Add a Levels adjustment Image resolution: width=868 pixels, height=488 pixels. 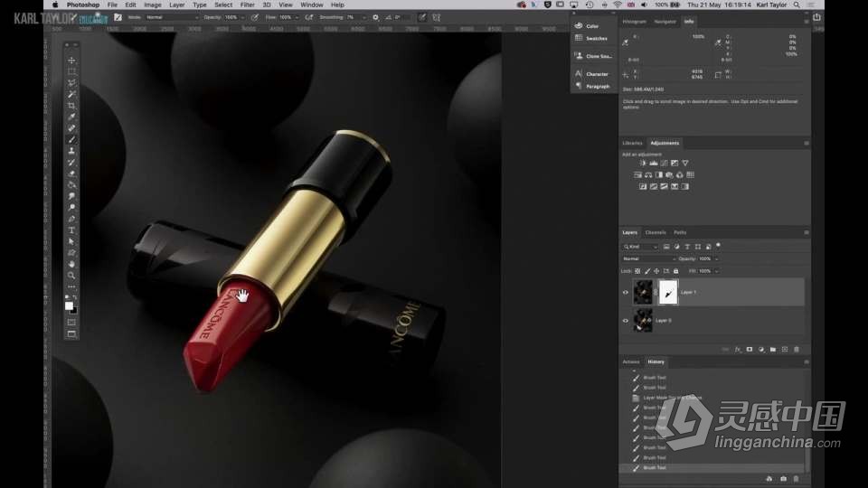point(653,164)
